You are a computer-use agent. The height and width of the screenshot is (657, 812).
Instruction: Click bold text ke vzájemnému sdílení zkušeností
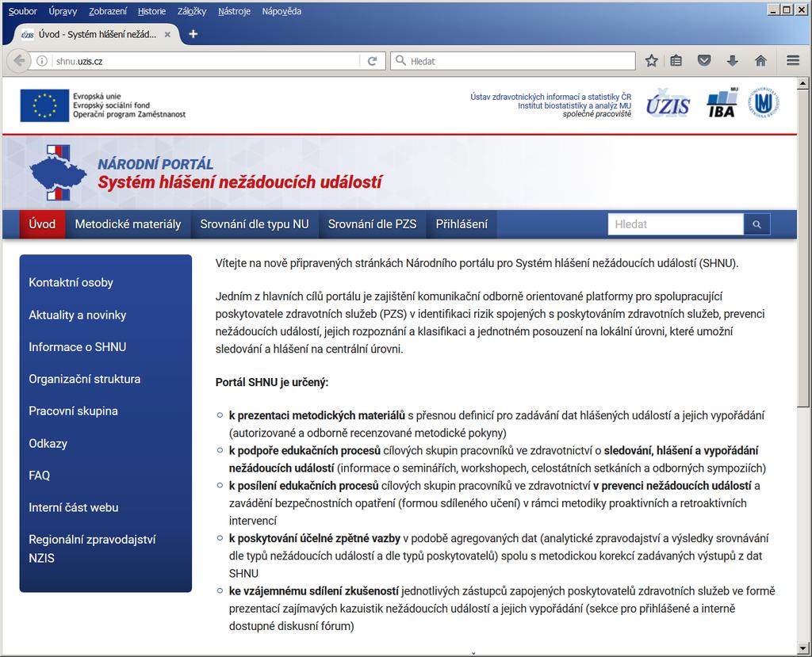[314, 590]
